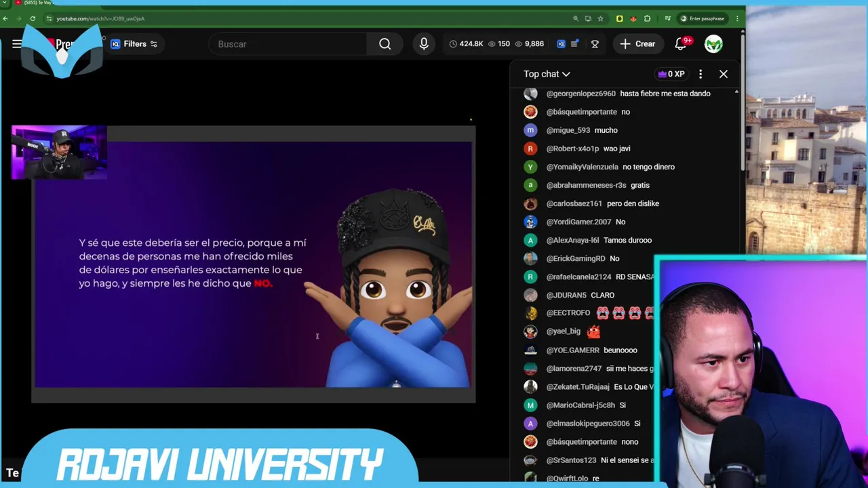868x488 pixels.
Task: Click the avatar of @AlexAnaya-l6l
Action: click(x=530, y=240)
